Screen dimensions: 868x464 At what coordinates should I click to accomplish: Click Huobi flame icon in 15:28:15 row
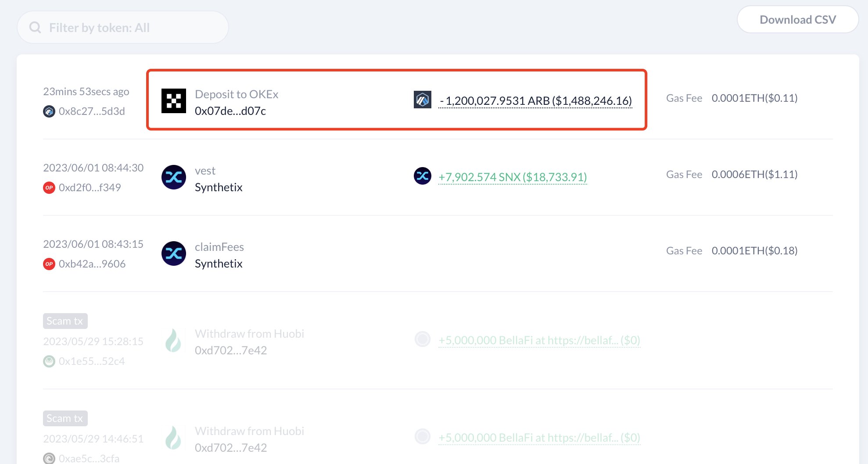pyautogui.click(x=173, y=341)
